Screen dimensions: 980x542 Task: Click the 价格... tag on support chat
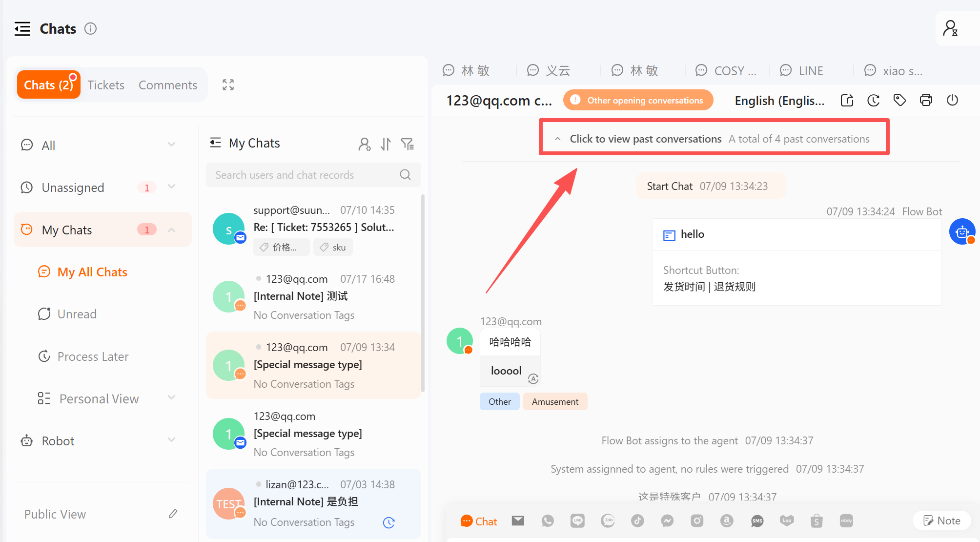tap(282, 247)
